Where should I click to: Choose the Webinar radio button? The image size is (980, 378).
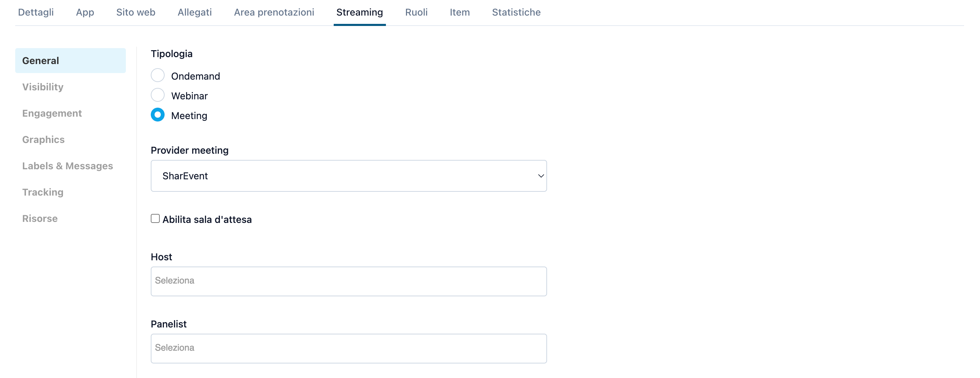pos(157,95)
